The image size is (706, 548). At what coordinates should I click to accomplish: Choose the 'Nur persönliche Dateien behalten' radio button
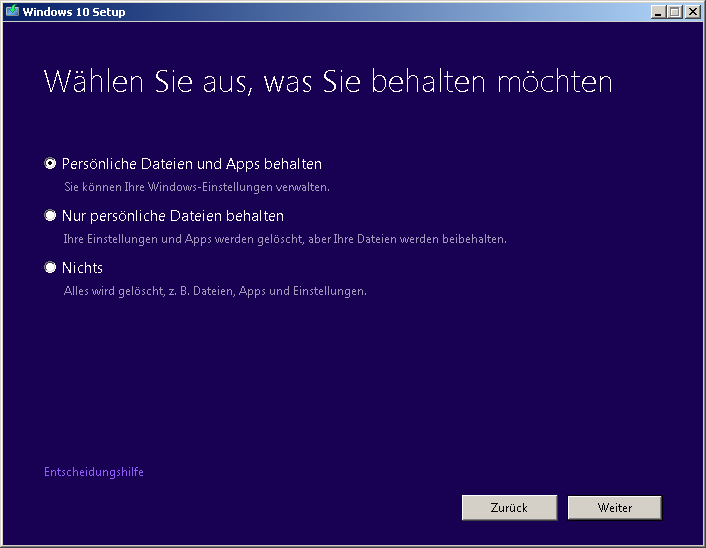tap(50, 216)
